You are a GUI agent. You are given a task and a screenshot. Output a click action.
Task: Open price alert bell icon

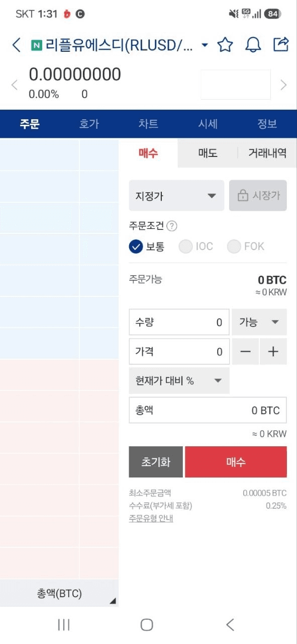253,45
